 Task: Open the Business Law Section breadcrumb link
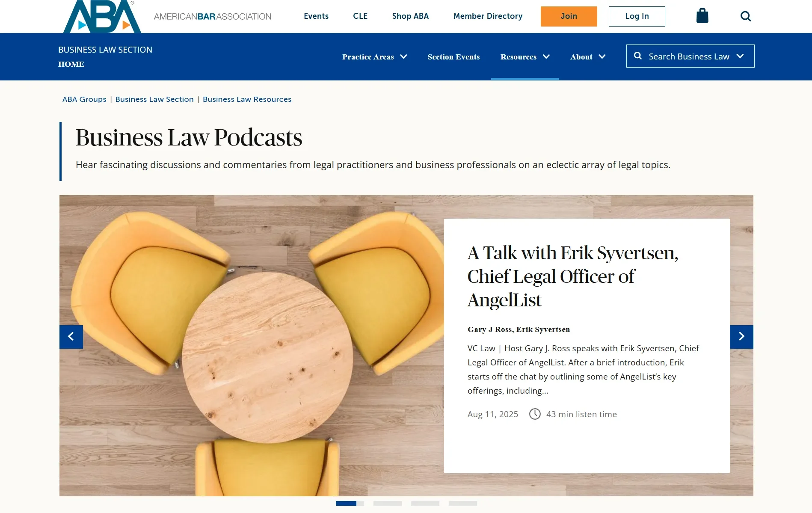[154, 99]
